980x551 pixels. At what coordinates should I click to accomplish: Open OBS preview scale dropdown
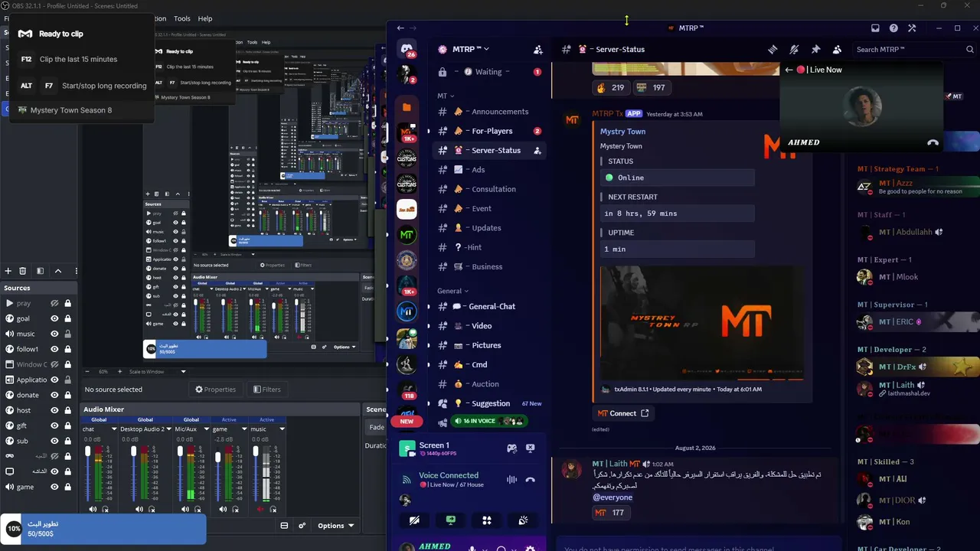pos(183,372)
